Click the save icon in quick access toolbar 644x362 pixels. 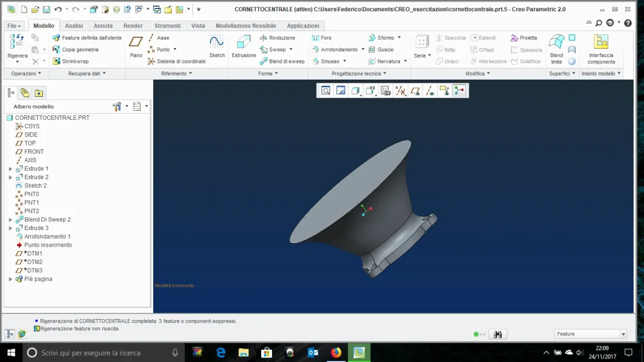coord(46,10)
